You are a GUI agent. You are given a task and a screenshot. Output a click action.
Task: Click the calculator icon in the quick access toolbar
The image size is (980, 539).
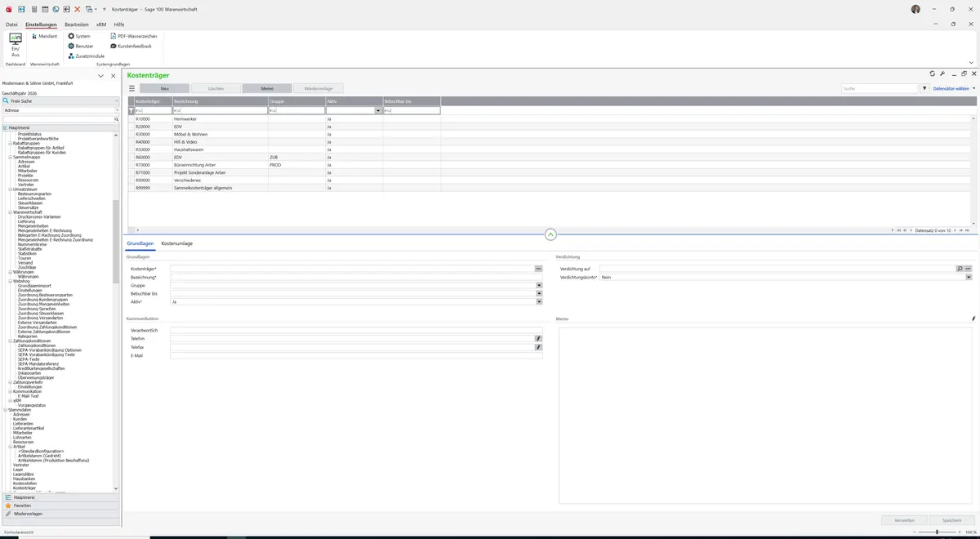click(x=33, y=9)
